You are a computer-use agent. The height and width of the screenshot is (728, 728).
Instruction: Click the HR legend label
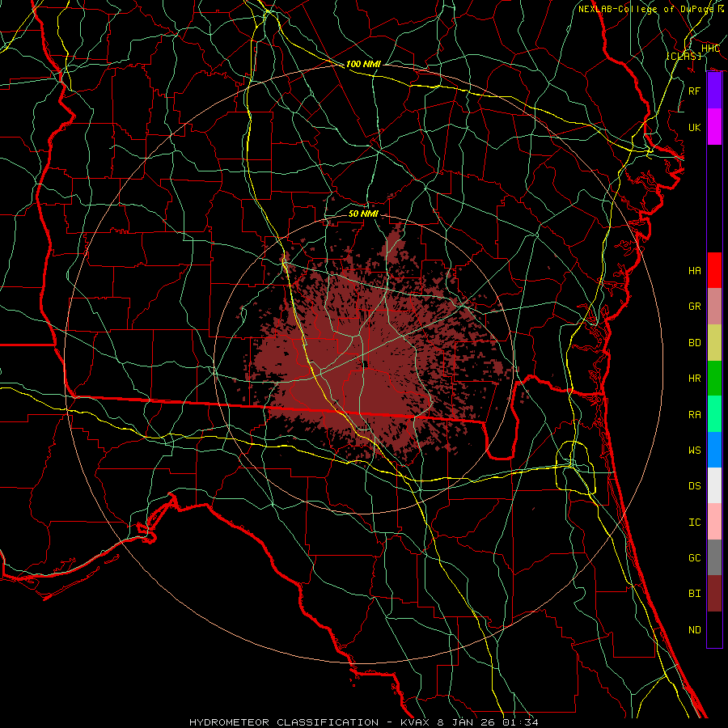pos(694,379)
